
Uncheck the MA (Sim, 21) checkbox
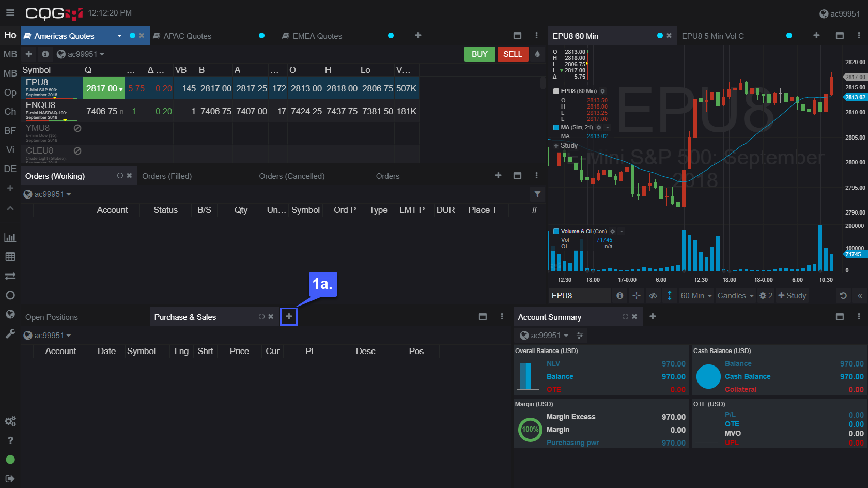pyautogui.click(x=556, y=127)
